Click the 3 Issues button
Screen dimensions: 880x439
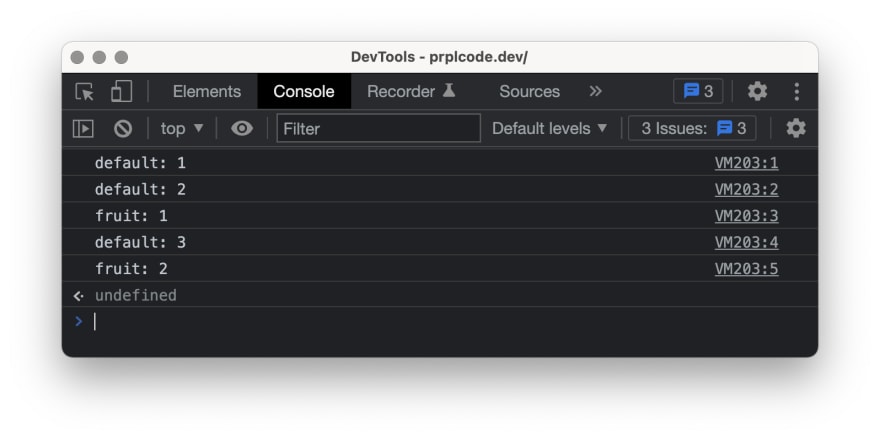[692, 129]
